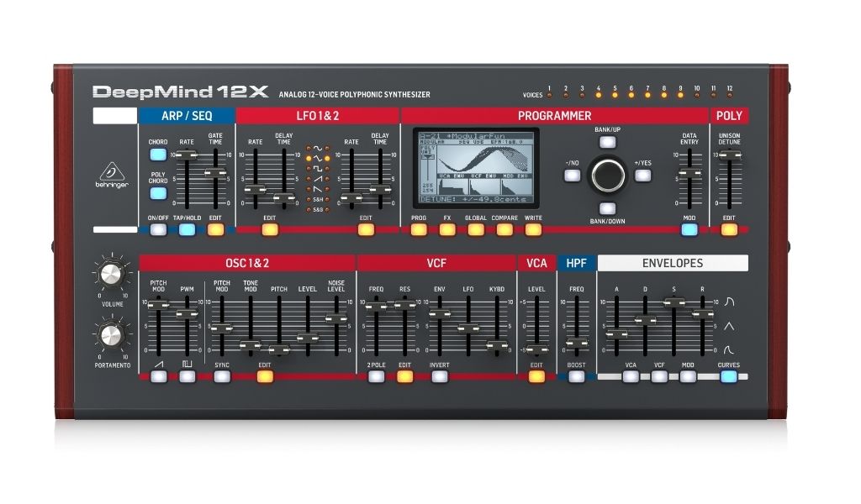Click the HPF FREQ slider
The image size is (861, 504).
tap(577, 326)
